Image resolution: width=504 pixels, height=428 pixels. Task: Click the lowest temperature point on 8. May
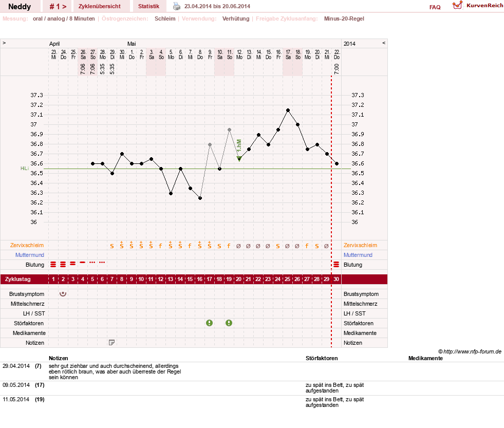200,198
